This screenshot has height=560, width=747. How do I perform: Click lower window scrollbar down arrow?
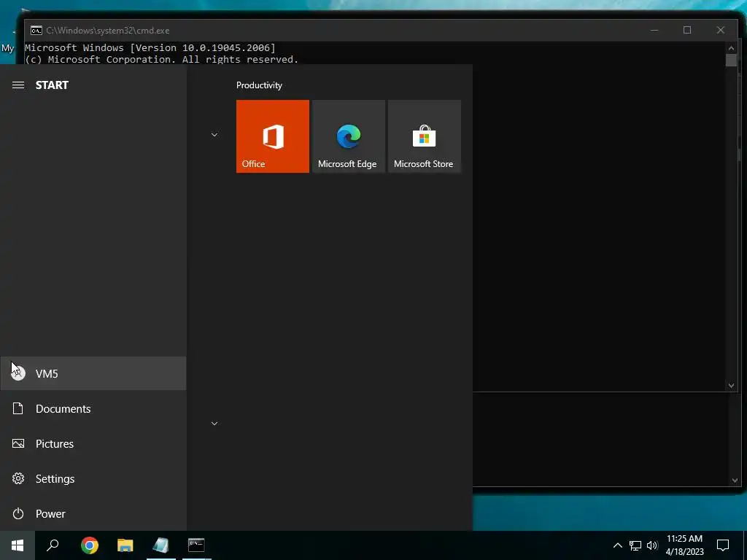(x=735, y=481)
